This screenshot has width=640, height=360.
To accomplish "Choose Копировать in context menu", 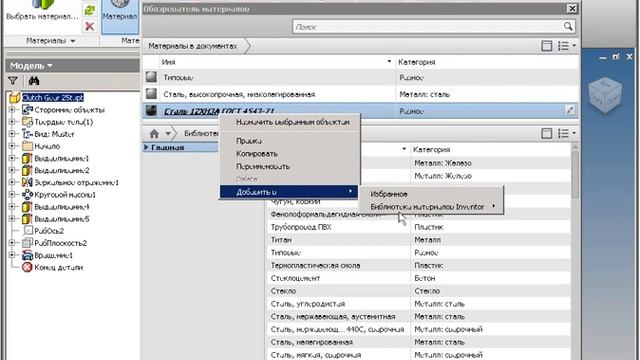I will 257,154.
